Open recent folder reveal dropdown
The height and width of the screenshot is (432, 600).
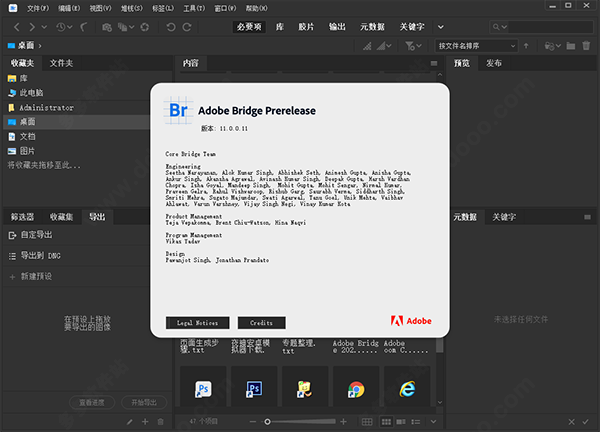pos(553,46)
